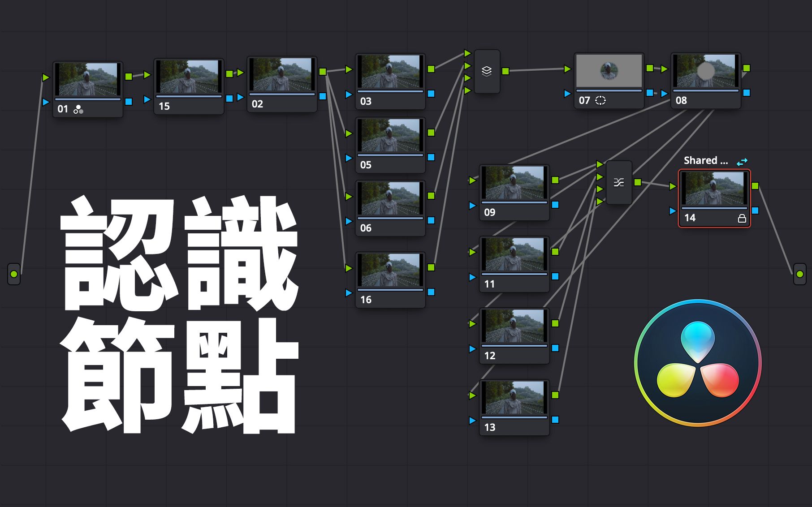Click node 01 green RGB output
Viewport: 812px width, 507px height.
point(129,77)
